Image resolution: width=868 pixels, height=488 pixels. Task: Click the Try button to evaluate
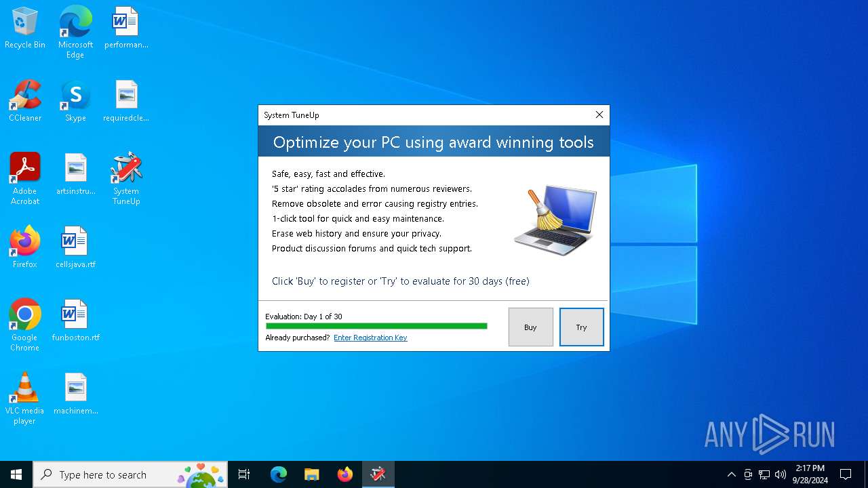(581, 327)
